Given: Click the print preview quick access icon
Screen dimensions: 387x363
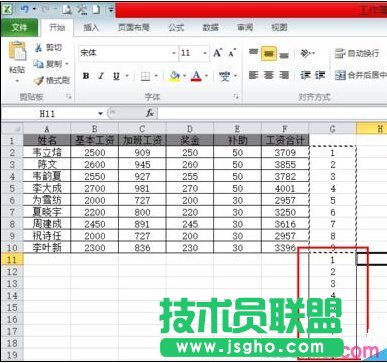Looking at the screenshot, I should point(67,9).
